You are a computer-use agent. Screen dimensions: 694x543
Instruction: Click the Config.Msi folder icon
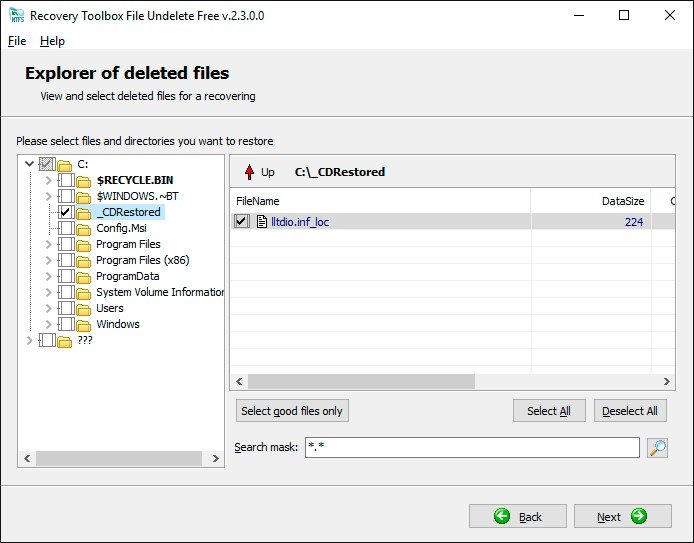coord(83,229)
